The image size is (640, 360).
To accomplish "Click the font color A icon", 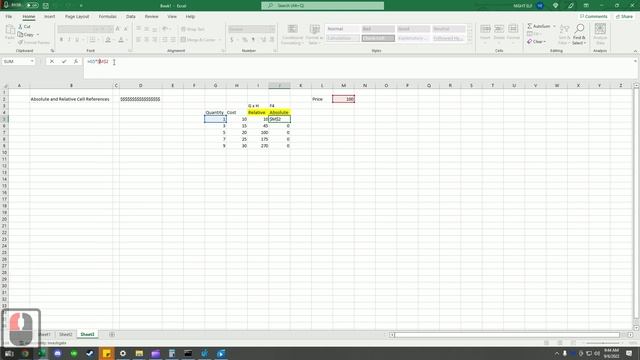I will coord(121,40).
